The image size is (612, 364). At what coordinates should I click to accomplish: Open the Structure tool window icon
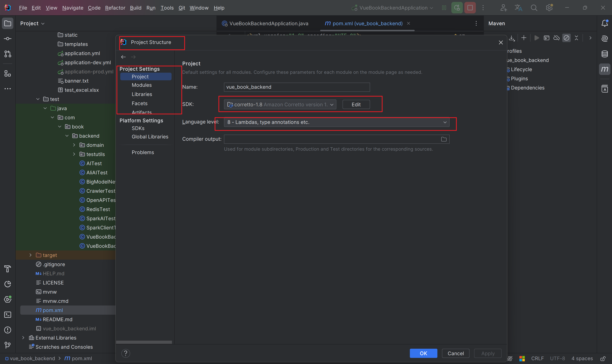pyautogui.click(x=8, y=74)
